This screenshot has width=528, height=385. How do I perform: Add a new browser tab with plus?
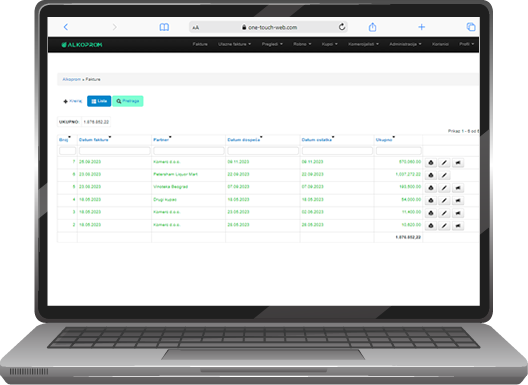pyautogui.click(x=422, y=27)
